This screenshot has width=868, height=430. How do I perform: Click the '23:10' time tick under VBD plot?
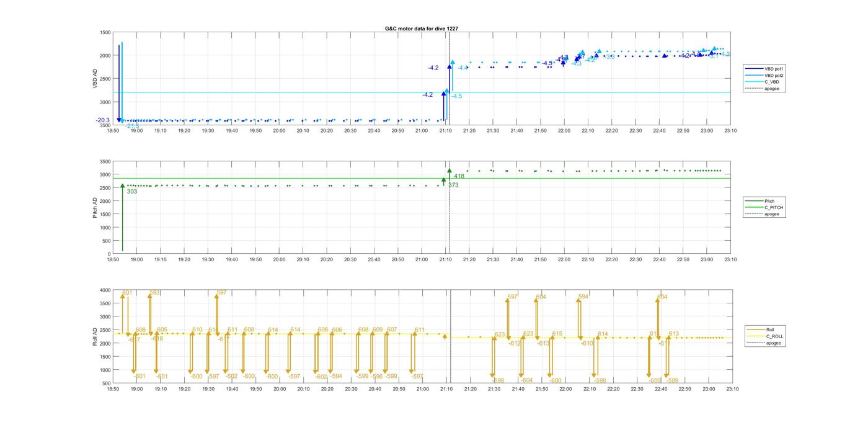click(731, 131)
